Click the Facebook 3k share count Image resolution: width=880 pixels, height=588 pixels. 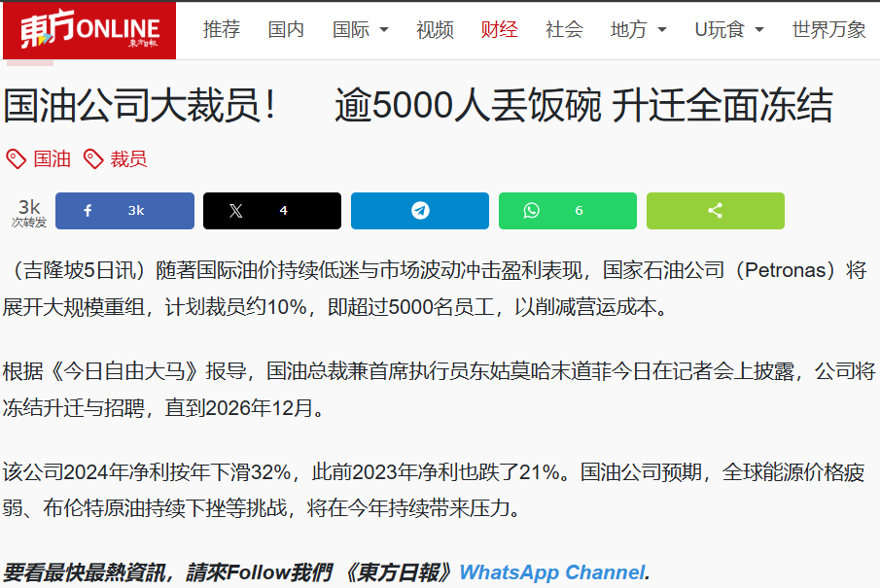coord(136,211)
